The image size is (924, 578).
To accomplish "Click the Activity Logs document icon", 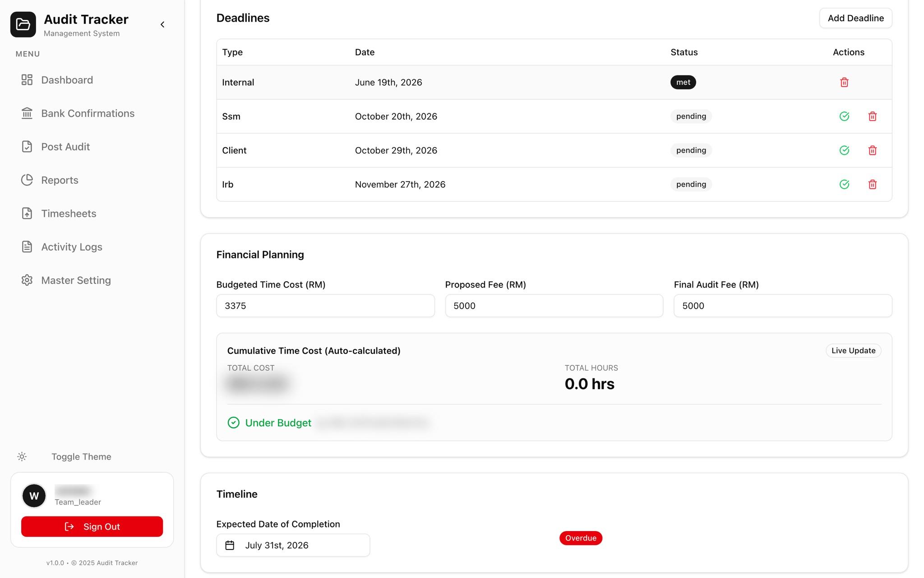I will point(27,247).
